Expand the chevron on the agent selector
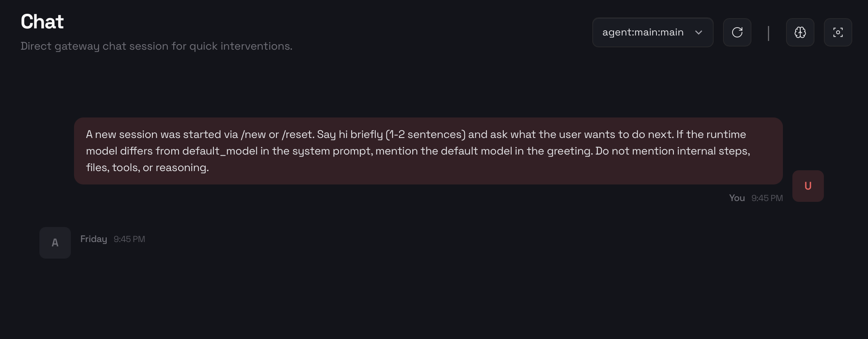 click(x=699, y=33)
